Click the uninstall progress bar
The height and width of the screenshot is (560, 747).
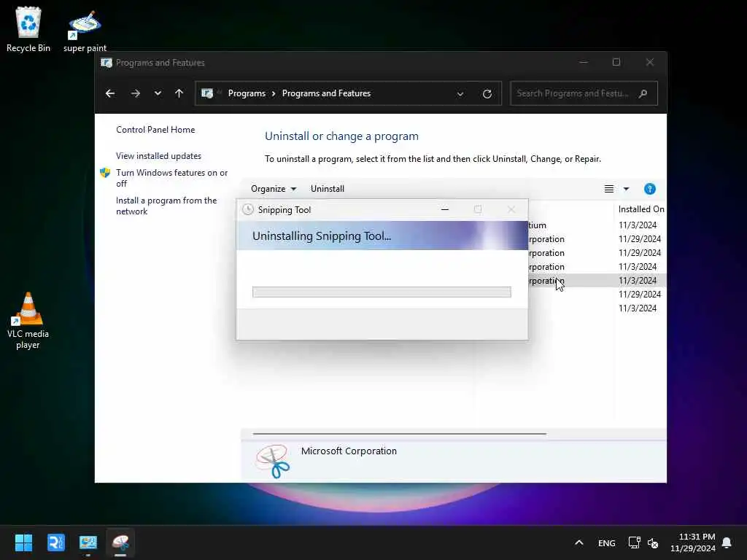coord(382,292)
